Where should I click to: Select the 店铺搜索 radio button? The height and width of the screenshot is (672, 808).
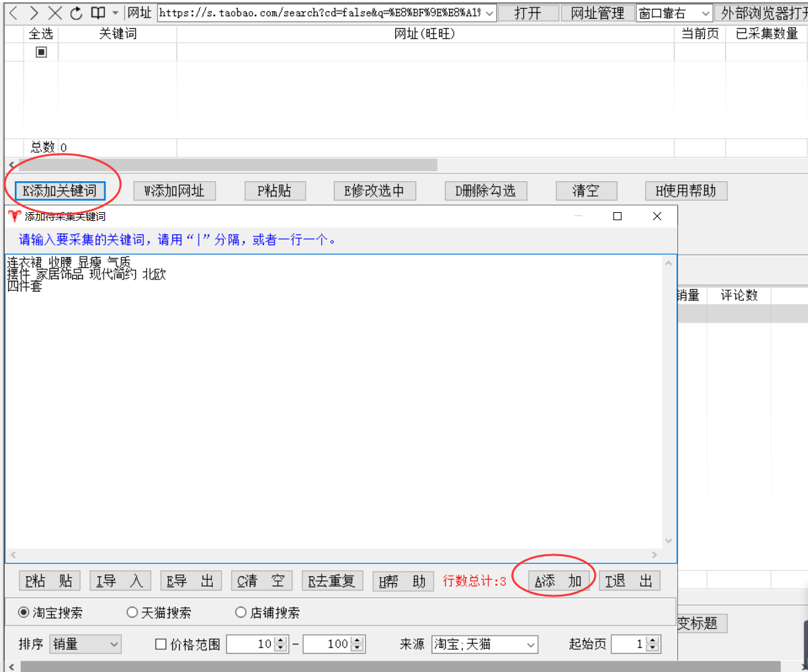click(240, 613)
